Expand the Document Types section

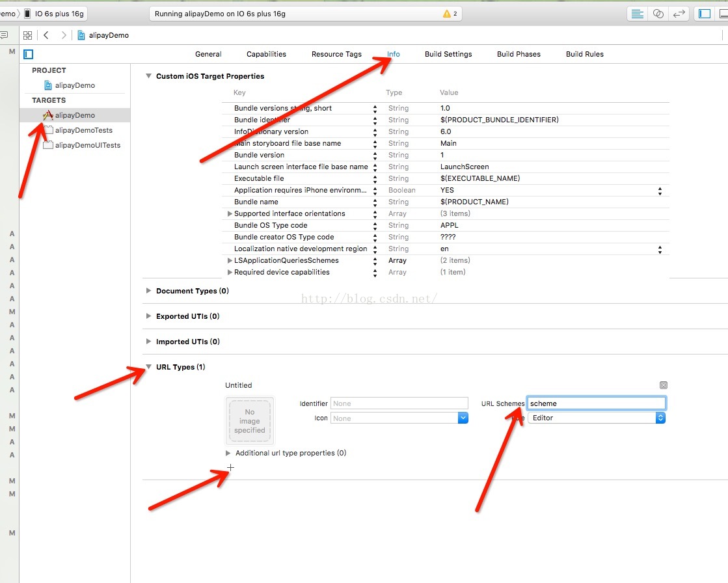coord(148,291)
